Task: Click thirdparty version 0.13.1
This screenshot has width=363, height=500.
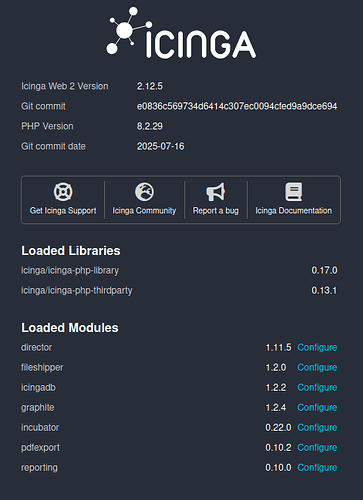Action: (324, 290)
